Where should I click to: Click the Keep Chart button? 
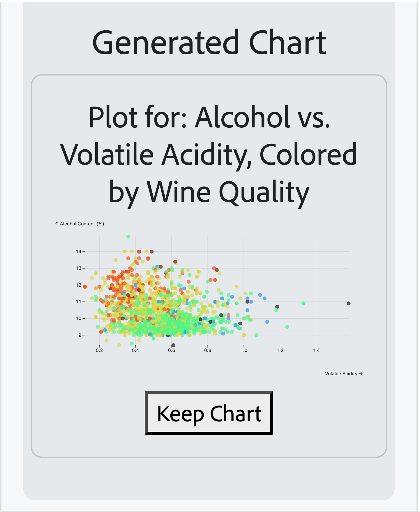point(209,413)
